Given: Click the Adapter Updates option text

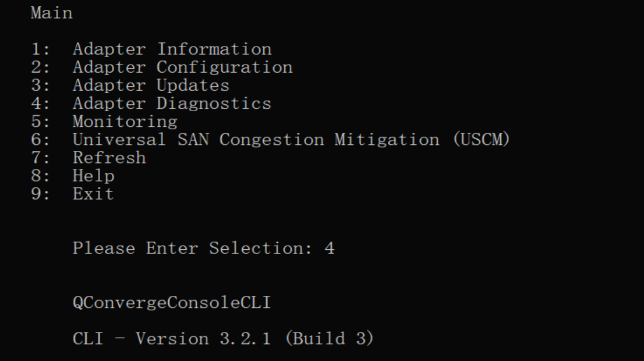Looking at the screenshot, I should pyautogui.click(x=151, y=86).
